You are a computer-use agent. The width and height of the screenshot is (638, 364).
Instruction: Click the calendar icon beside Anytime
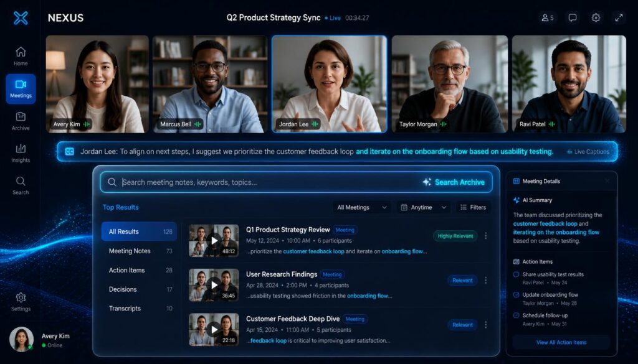(x=404, y=207)
